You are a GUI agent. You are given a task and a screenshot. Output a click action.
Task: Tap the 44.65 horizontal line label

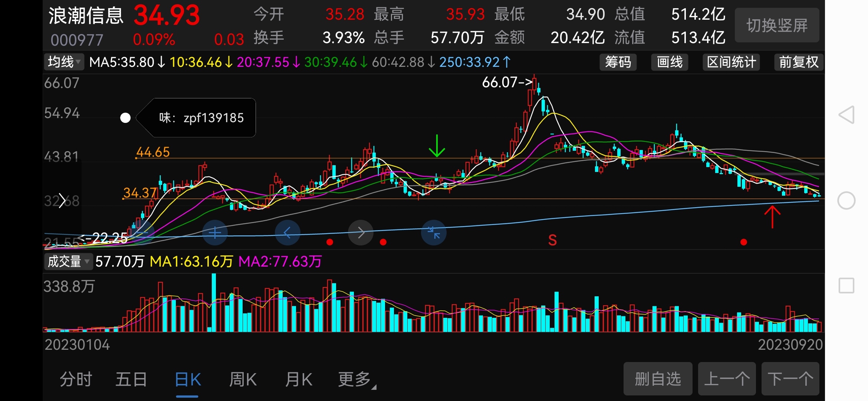tap(153, 152)
